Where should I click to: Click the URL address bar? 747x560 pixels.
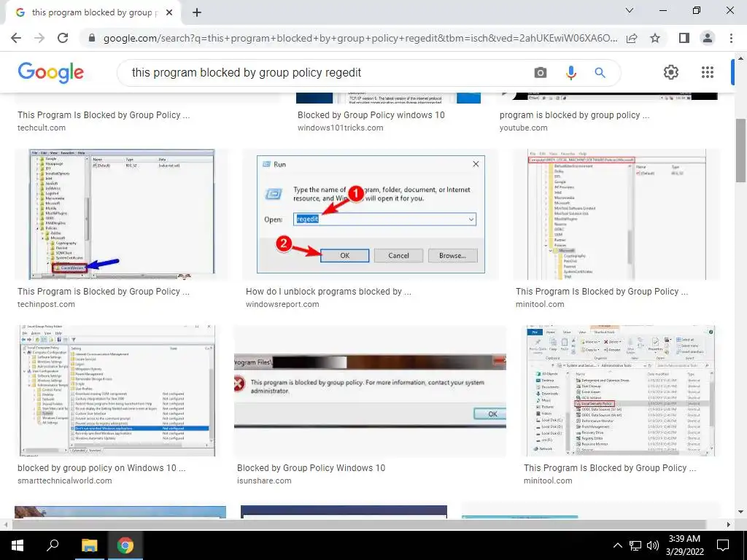pos(360,38)
